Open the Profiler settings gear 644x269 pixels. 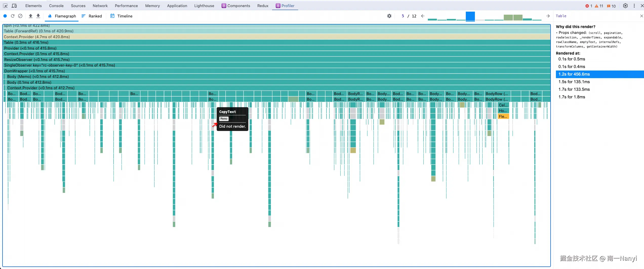coord(389,16)
